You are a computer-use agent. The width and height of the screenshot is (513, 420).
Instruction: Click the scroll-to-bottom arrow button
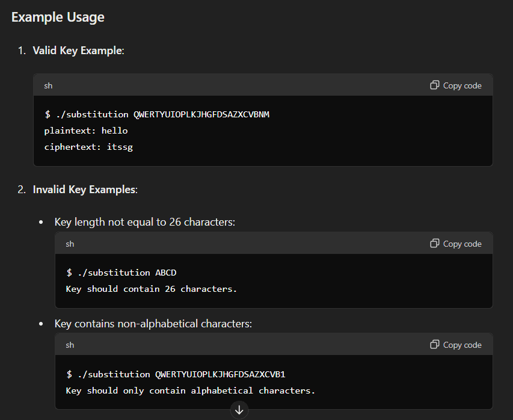pos(239,410)
